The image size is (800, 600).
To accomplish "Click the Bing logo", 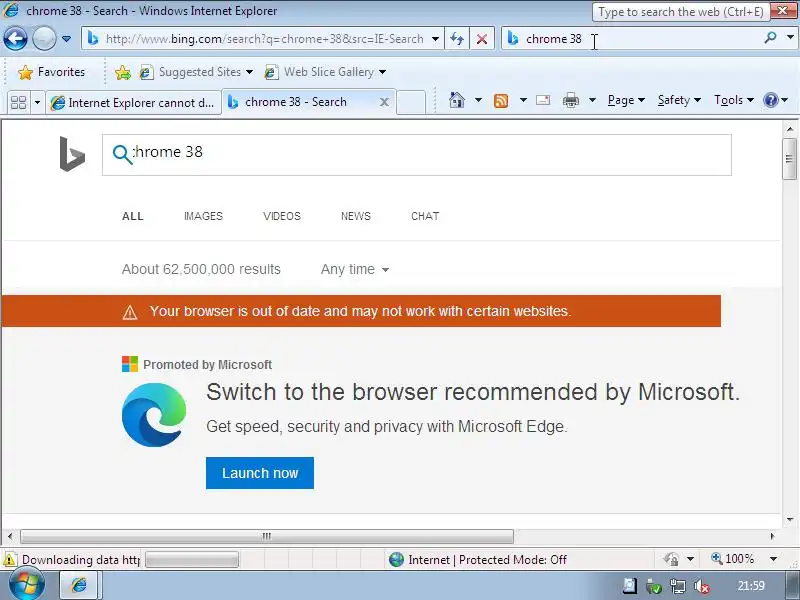I will click(x=72, y=154).
